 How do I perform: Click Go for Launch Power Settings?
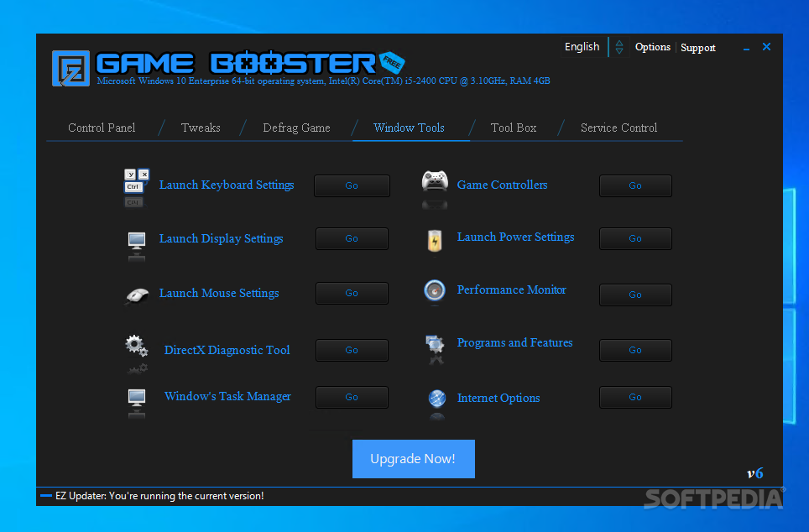(x=635, y=239)
